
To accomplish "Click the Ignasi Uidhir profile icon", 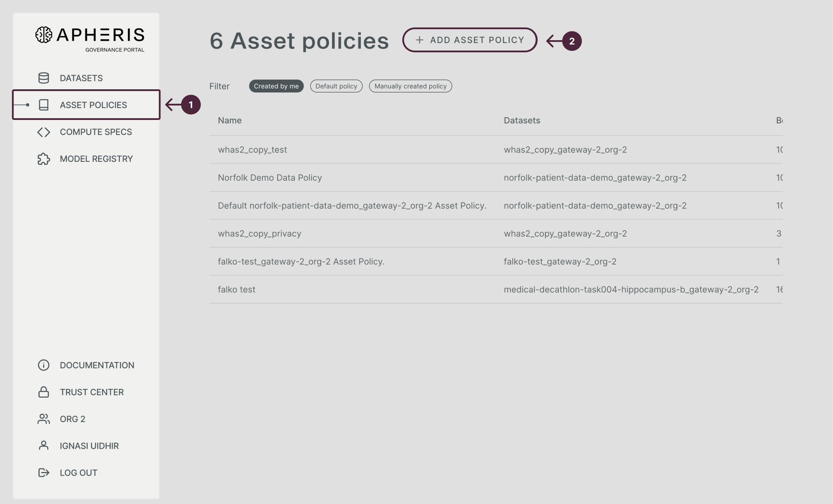I will pos(44,445).
